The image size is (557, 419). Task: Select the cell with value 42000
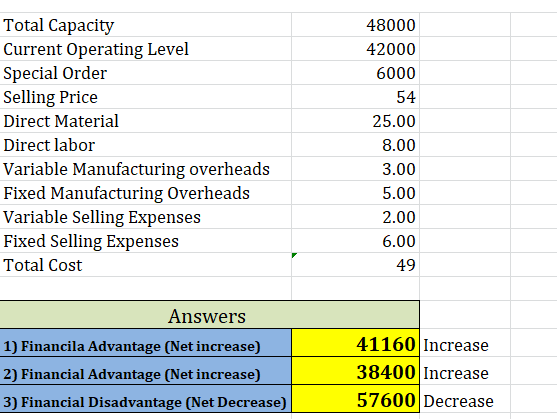[356, 49]
